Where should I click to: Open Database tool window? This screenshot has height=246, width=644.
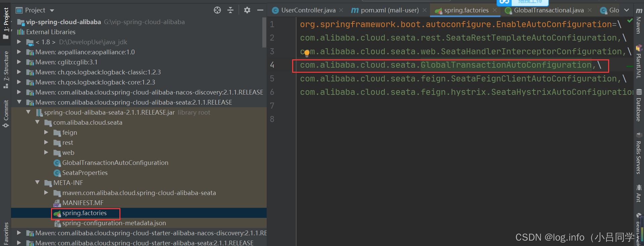click(x=639, y=105)
